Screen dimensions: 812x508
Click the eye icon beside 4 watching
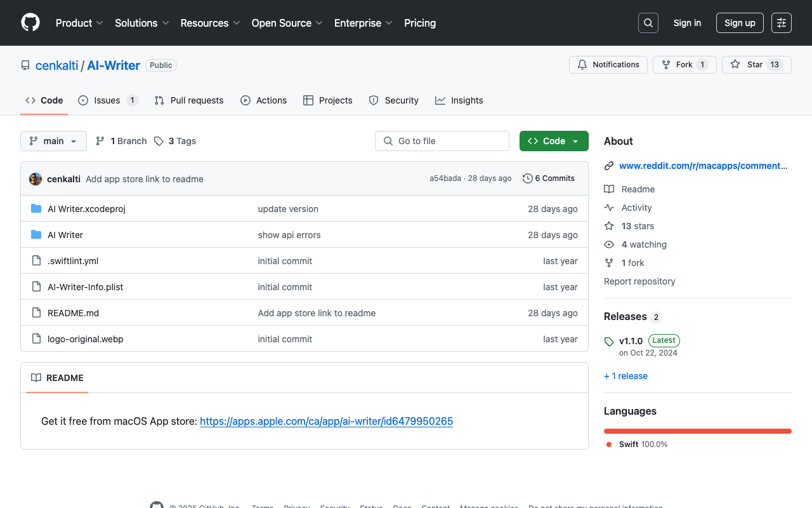point(609,244)
